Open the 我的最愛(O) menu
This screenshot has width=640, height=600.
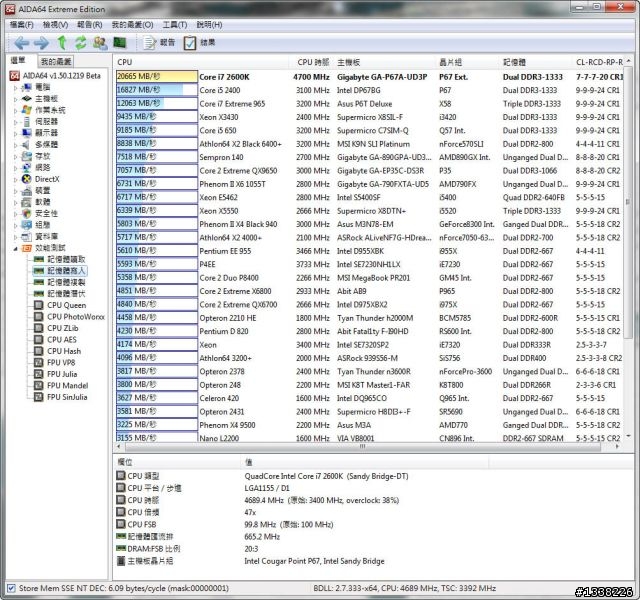[x=133, y=24]
